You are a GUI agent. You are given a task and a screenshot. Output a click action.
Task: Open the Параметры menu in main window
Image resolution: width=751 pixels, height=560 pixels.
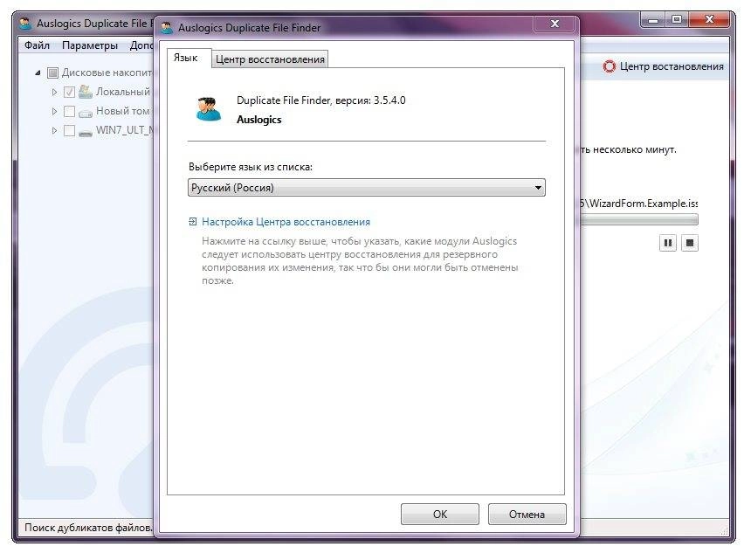[x=90, y=45]
